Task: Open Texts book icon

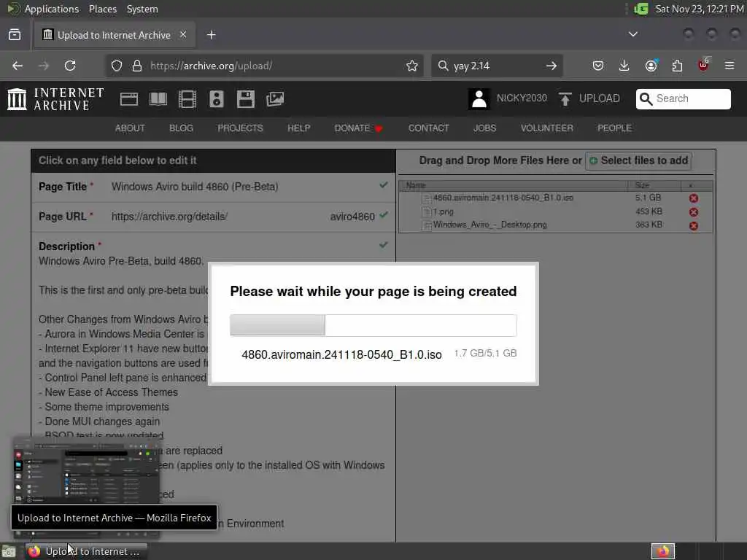Action: tap(158, 99)
